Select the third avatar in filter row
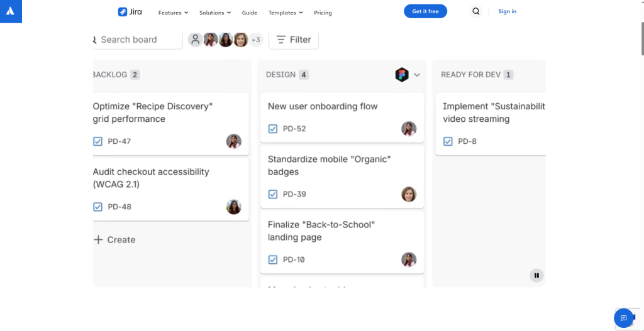644x331 pixels. point(241,40)
